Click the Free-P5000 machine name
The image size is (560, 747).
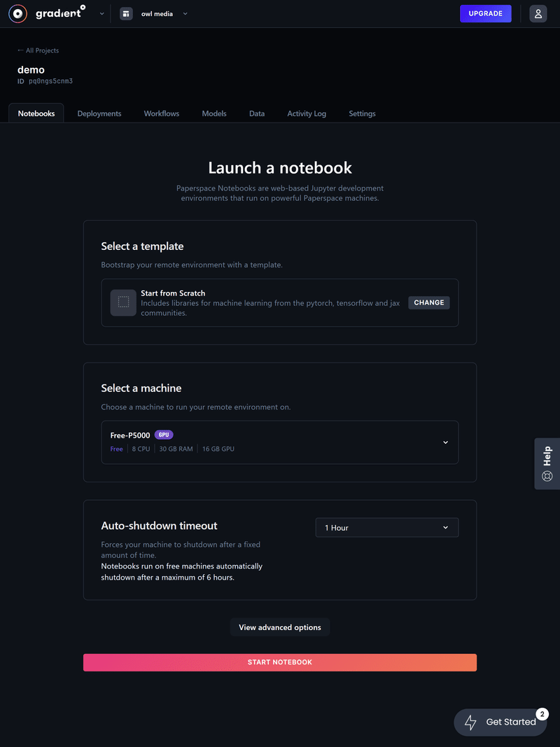130,435
